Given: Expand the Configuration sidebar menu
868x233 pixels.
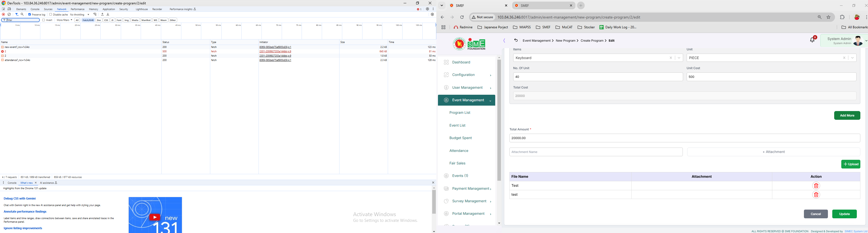Looking at the screenshot, I should tap(467, 75).
